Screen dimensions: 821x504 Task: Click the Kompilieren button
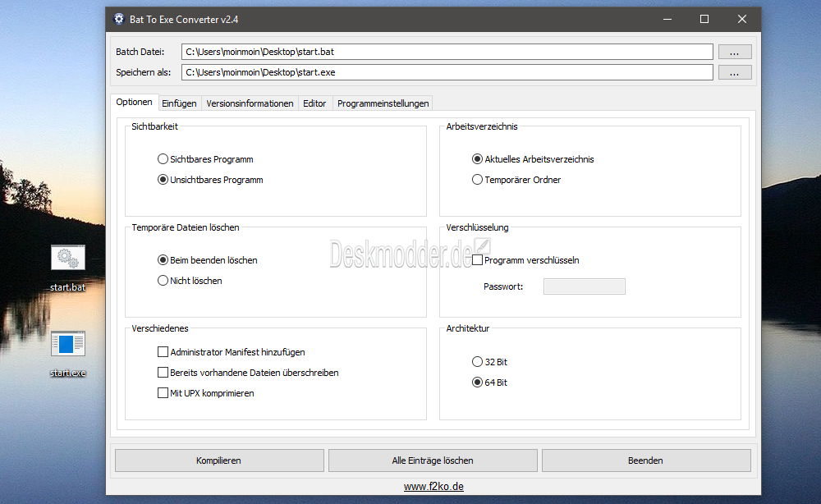219,460
